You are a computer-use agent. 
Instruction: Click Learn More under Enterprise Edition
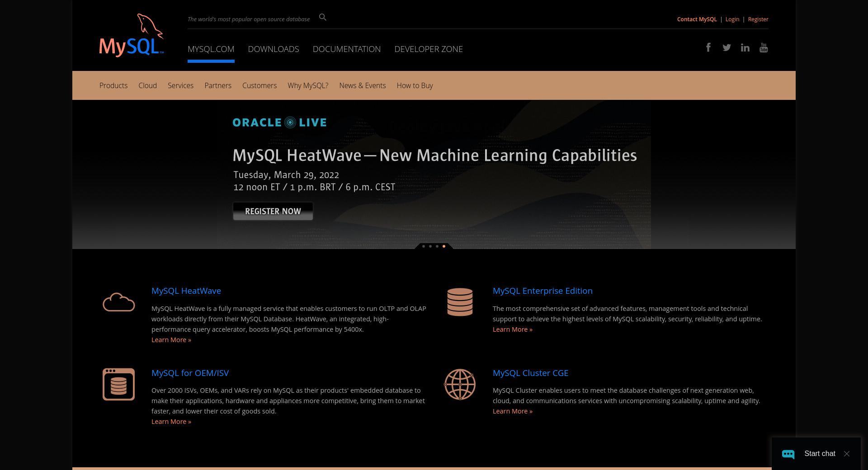tap(513, 329)
